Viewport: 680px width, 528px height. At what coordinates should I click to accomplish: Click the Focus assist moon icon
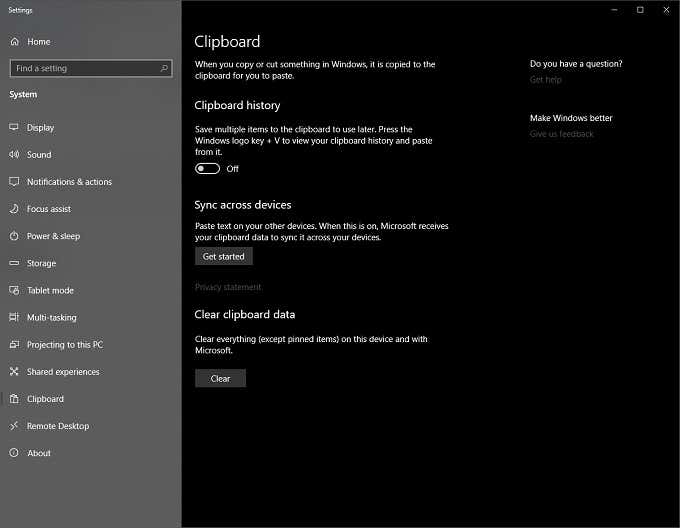15,209
